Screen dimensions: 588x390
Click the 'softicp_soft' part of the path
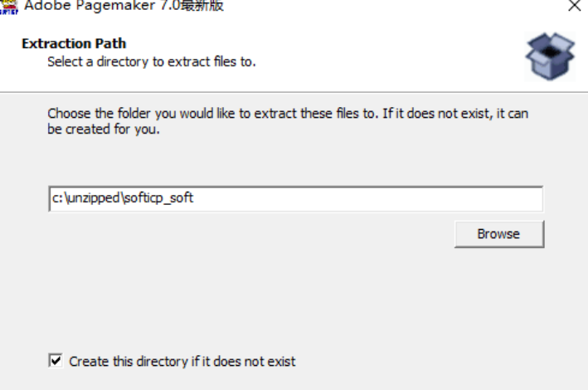coord(158,199)
